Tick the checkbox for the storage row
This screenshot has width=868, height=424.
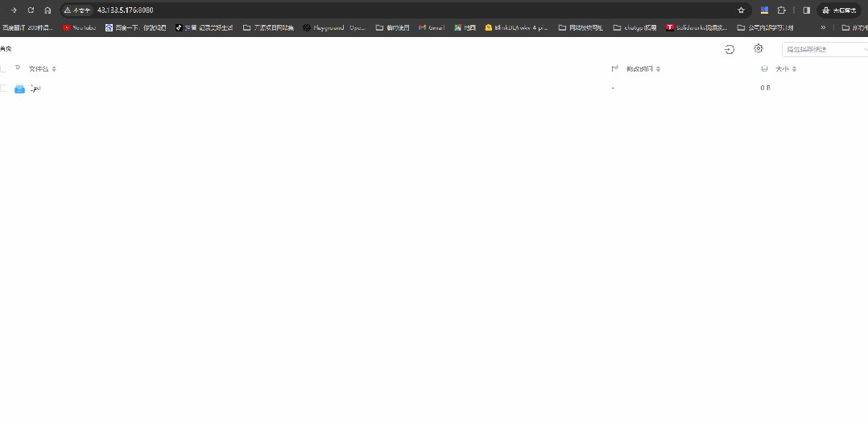(3, 88)
